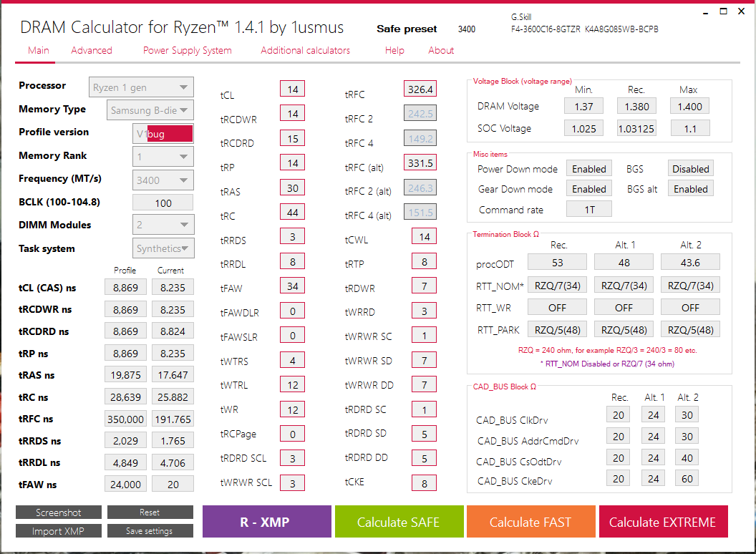The image size is (756, 554).
Task: Click the tRAS value field
Action: click(292, 188)
